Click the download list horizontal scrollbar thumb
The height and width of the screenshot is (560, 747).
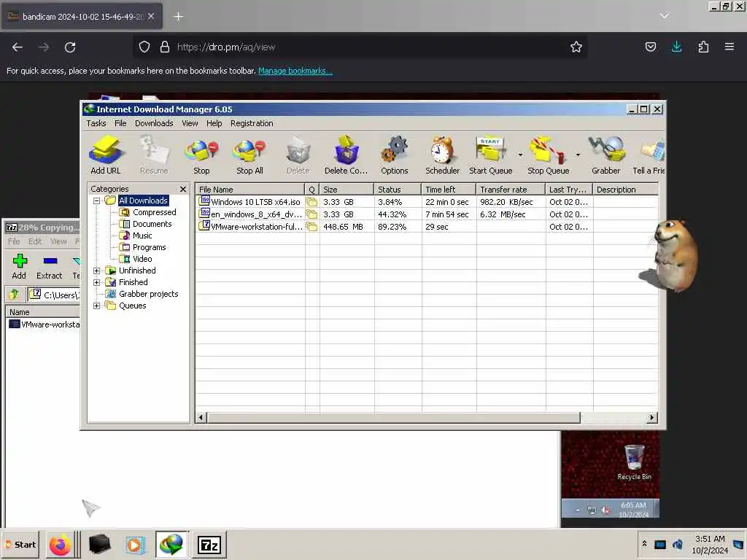(393, 418)
